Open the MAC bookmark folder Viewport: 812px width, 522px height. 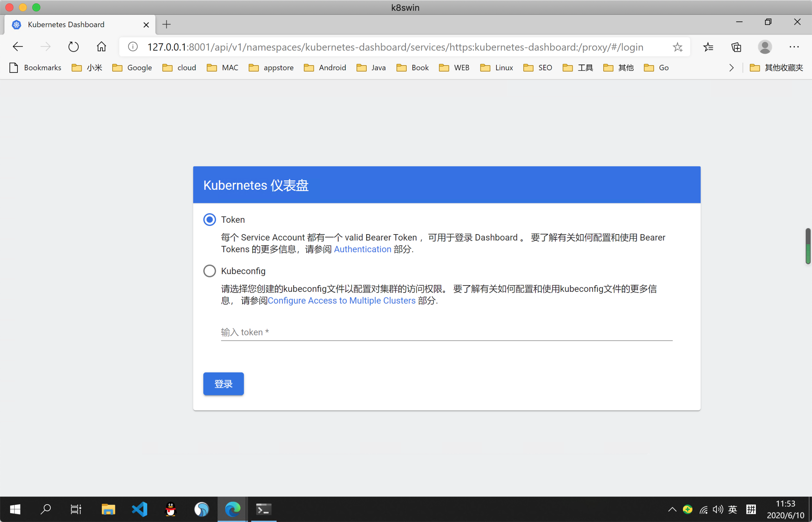pos(223,68)
